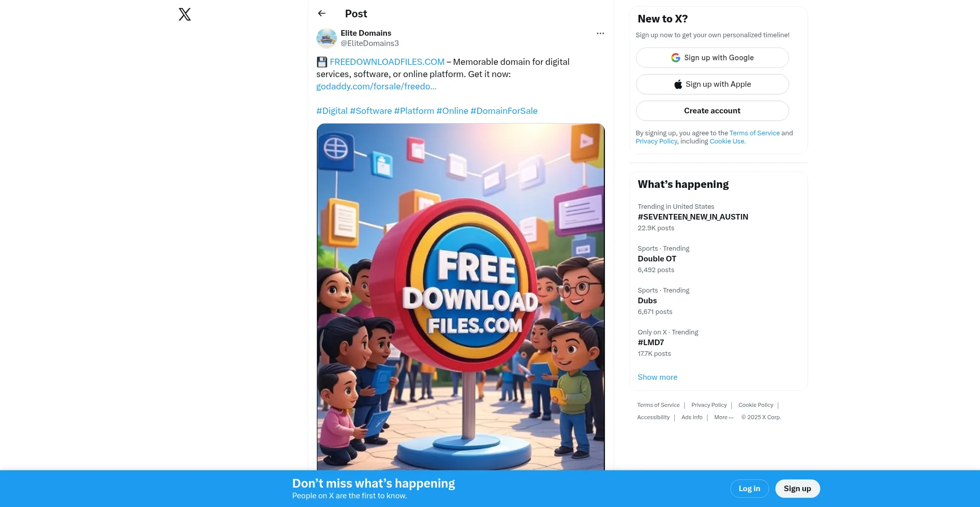
Task: Select the #DomainForSale hashtag
Action: click(504, 111)
